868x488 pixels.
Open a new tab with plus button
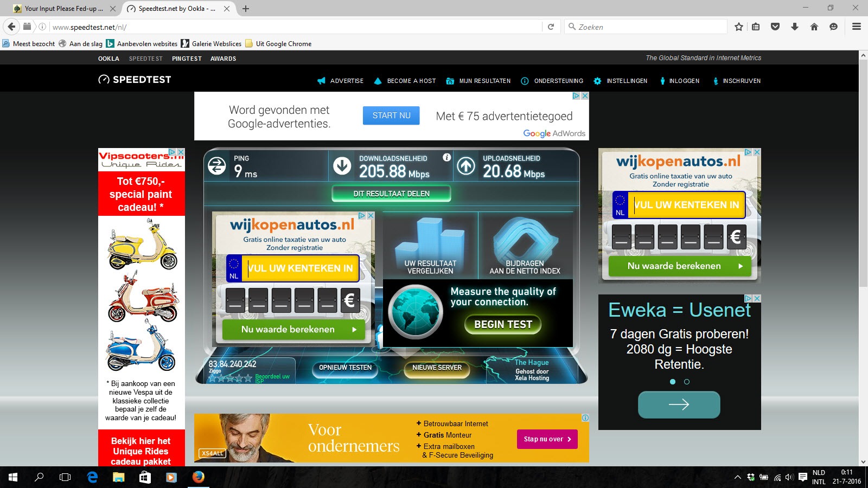246,9
